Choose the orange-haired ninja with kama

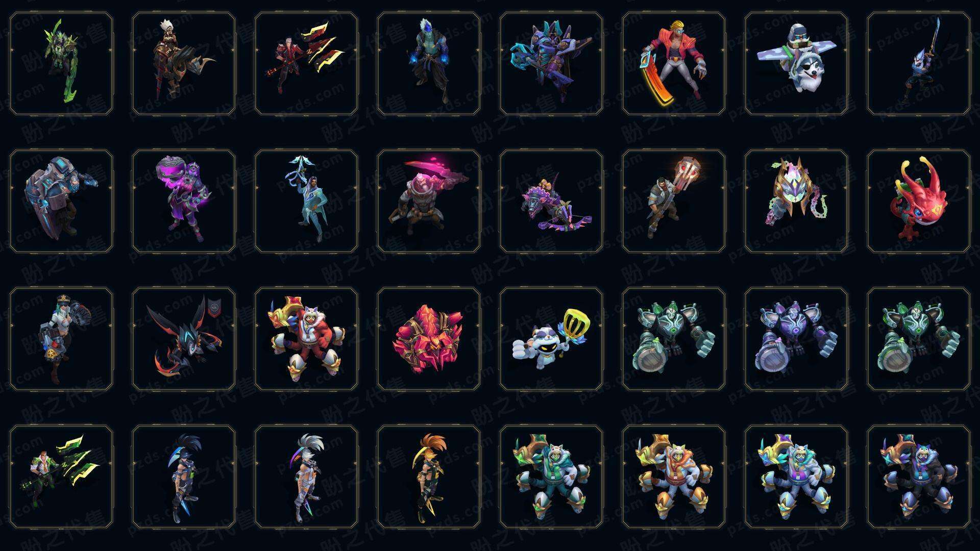pyautogui.click(x=429, y=477)
